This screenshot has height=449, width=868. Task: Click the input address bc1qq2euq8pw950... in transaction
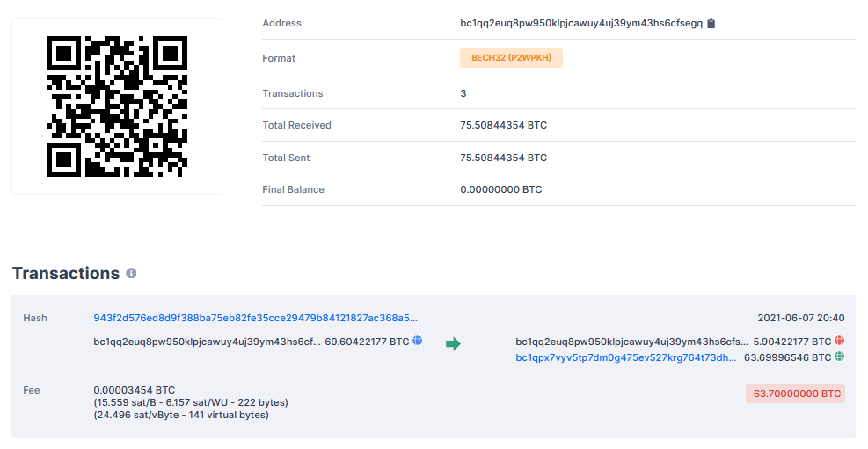click(x=207, y=342)
